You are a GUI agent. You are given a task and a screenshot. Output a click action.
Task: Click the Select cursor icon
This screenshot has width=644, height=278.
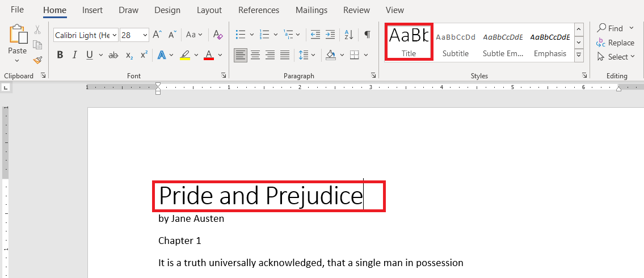(x=601, y=57)
